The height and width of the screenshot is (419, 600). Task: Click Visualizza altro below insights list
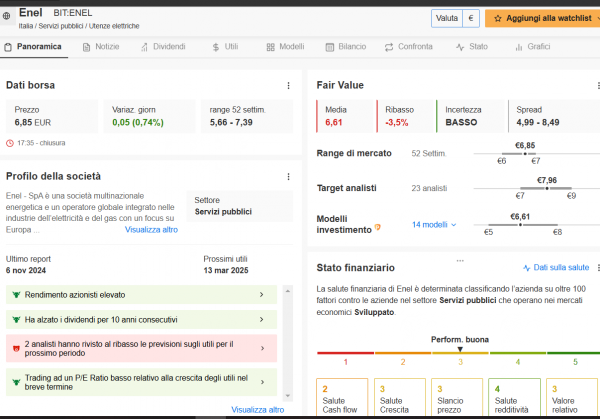pyautogui.click(x=258, y=410)
